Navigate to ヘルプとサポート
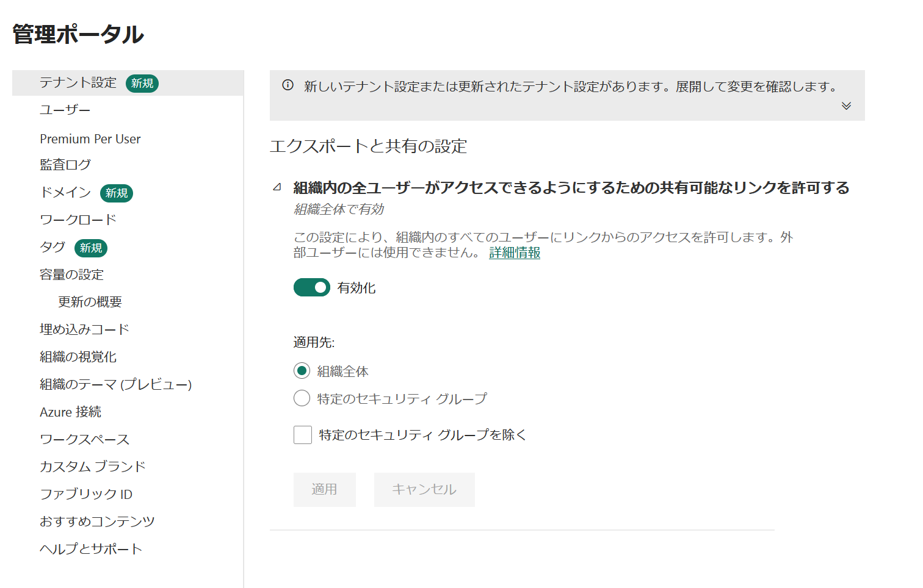This screenshot has height=588, width=923. pyautogui.click(x=91, y=549)
